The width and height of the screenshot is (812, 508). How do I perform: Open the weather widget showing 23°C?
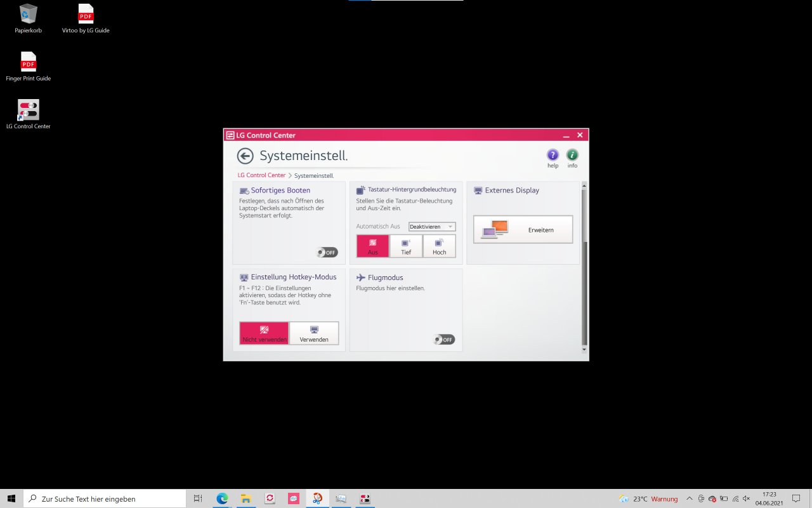click(648, 498)
